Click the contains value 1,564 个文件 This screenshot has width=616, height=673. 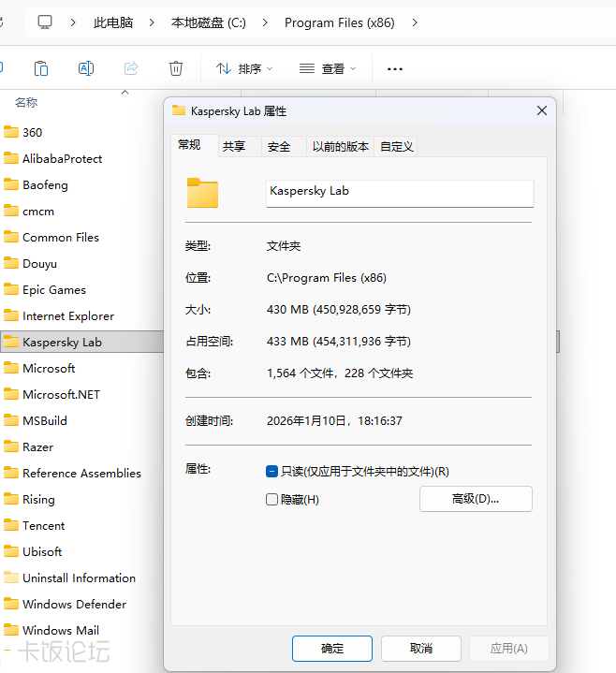[x=340, y=373]
